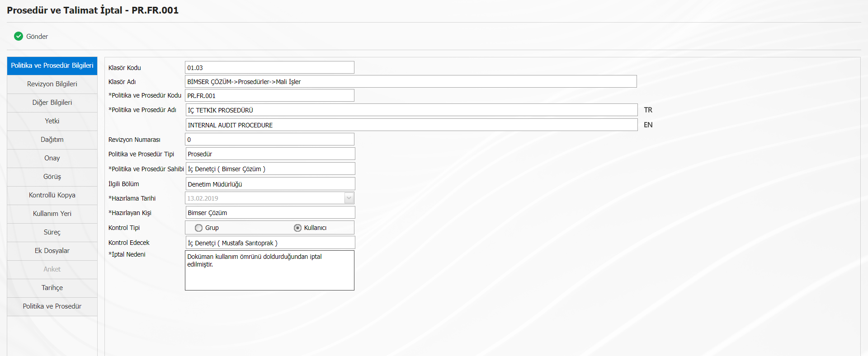This screenshot has width=868, height=356.
Task: Focus the Politika ve Prosedür Kodu field
Action: (x=269, y=95)
